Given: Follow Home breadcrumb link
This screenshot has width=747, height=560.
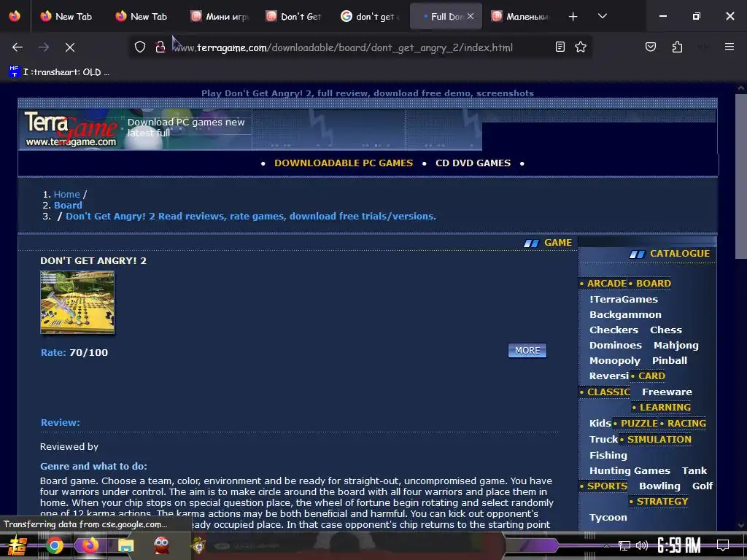Looking at the screenshot, I should point(66,194).
